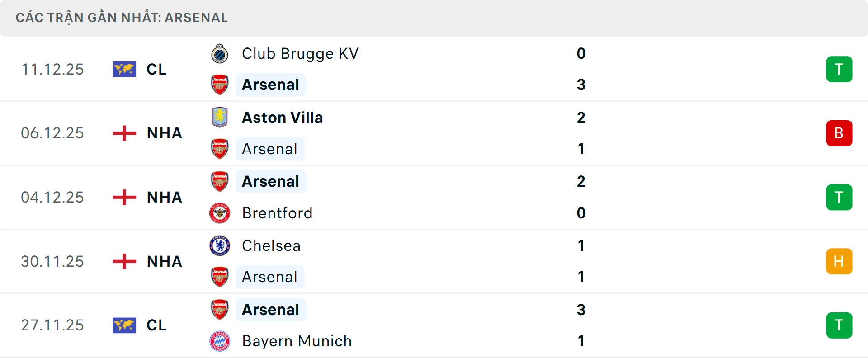Viewport: 868px width, 358px height.
Task: Select the CÁC TRẬN GẦN NHẤT: ARSENAL header
Action: click(121, 17)
